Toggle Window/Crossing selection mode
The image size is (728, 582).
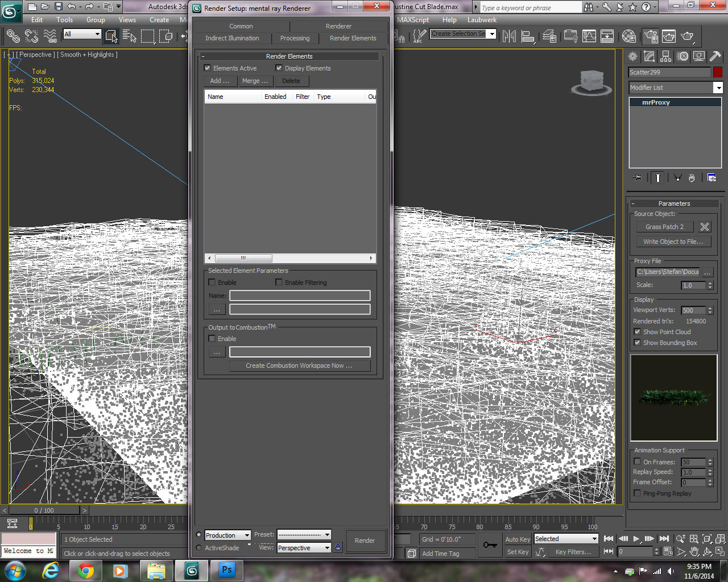pyautogui.click(x=166, y=36)
